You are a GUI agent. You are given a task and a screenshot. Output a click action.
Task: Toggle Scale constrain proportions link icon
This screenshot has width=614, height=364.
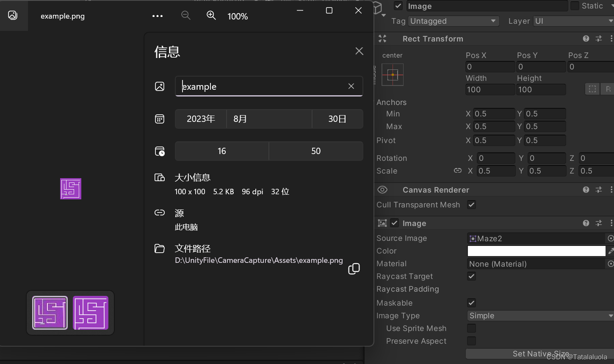[458, 171]
